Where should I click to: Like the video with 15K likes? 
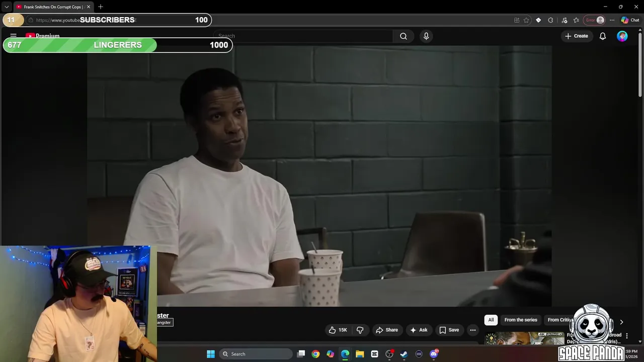tap(338, 330)
